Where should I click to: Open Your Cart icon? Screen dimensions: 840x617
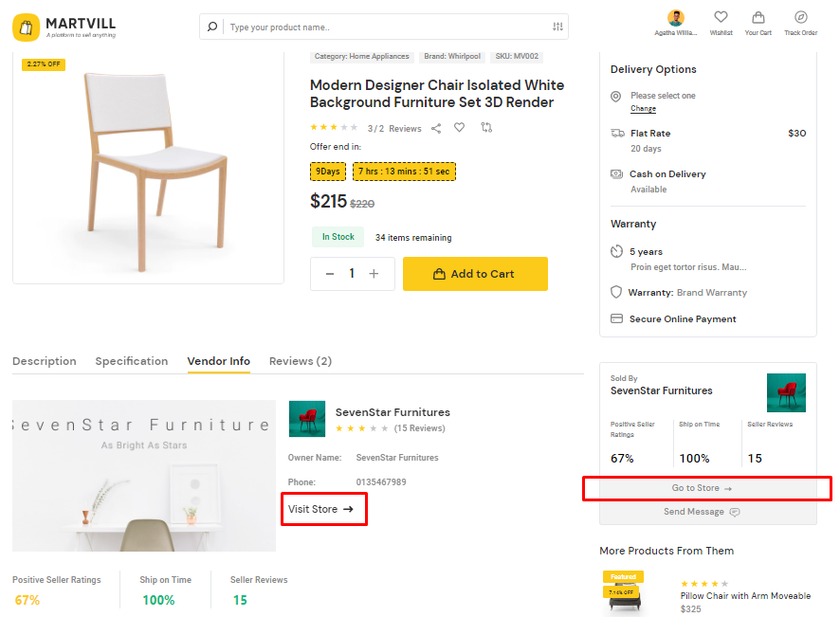tap(758, 23)
